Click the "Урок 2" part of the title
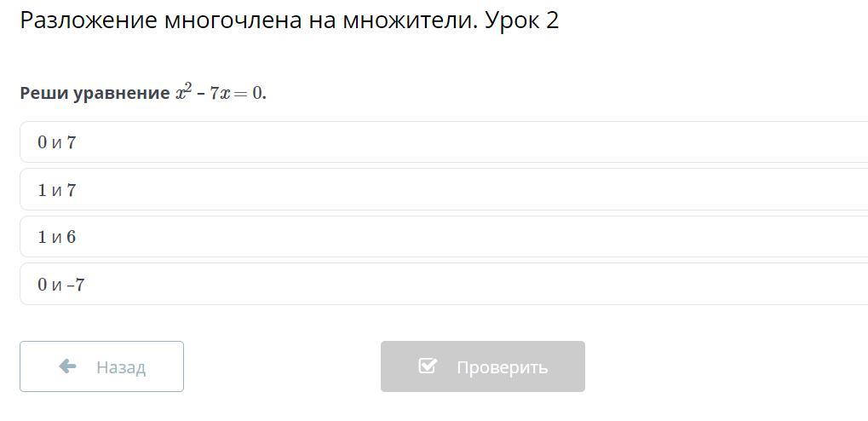Screen dimensions: 868x421 pos(521,20)
